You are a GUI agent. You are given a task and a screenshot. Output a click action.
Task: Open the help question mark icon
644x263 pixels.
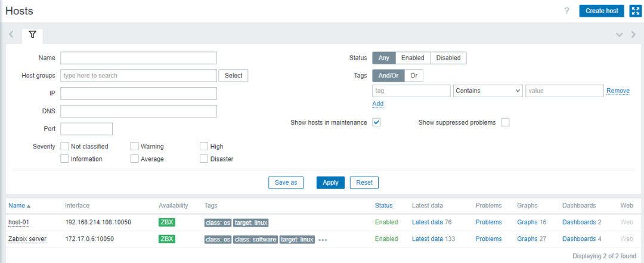tap(567, 11)
